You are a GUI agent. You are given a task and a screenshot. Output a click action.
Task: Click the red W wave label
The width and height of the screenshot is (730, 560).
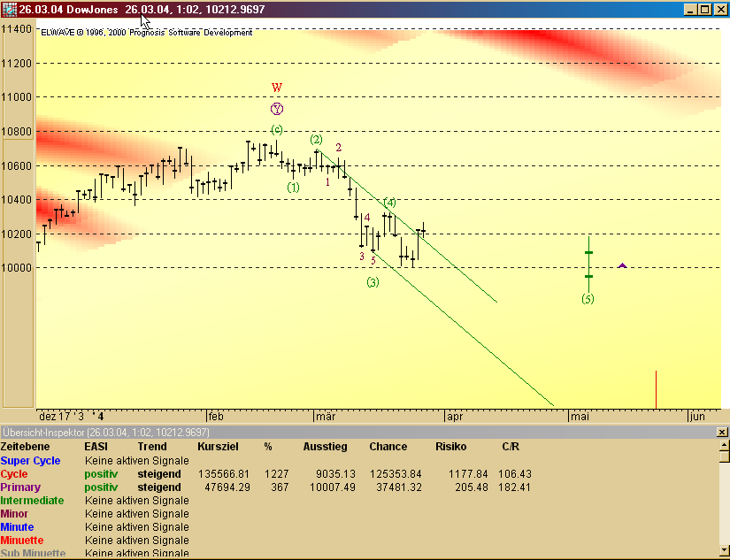277,88
